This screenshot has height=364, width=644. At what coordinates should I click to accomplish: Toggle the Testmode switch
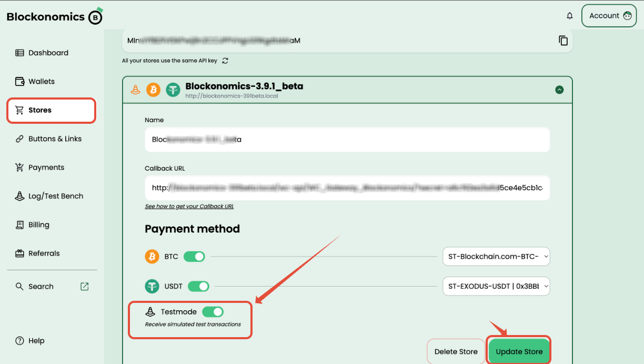click(213, 312)
